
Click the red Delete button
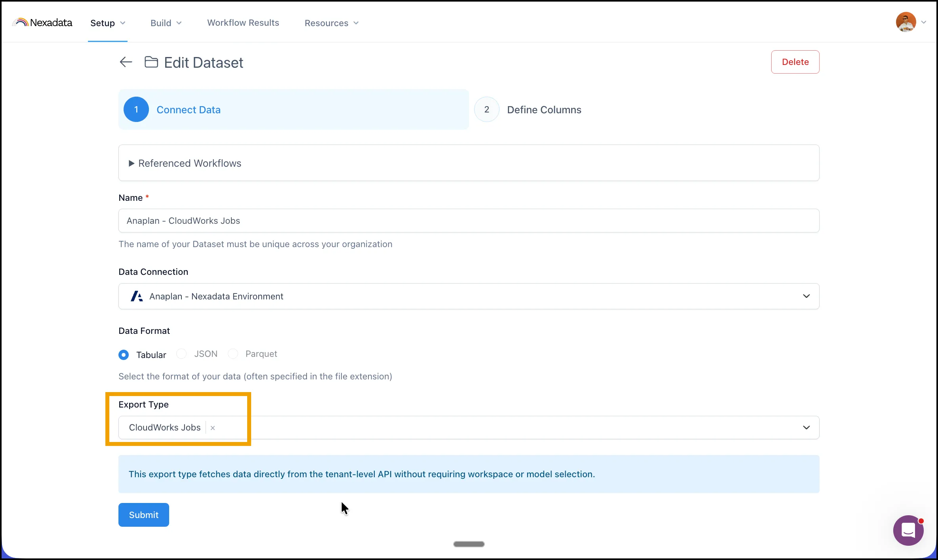pos(795,62)
